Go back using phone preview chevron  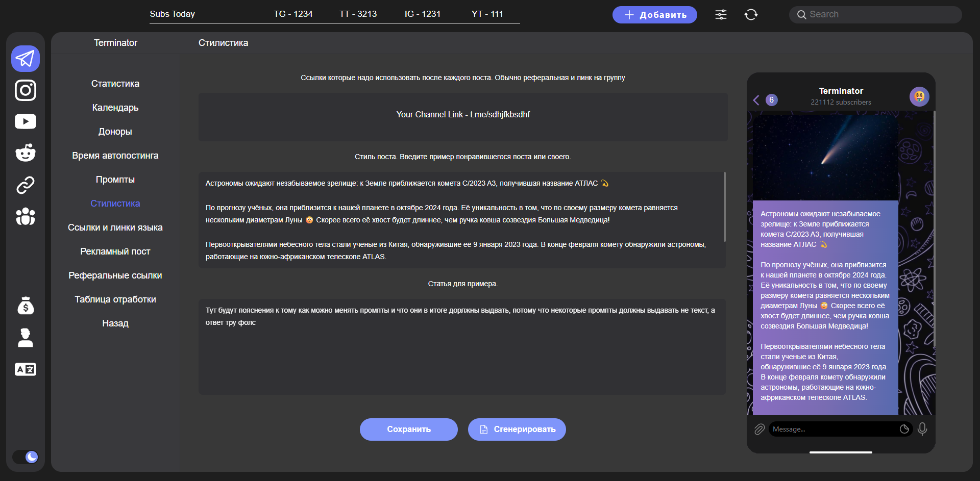click(x=756, y=100)
